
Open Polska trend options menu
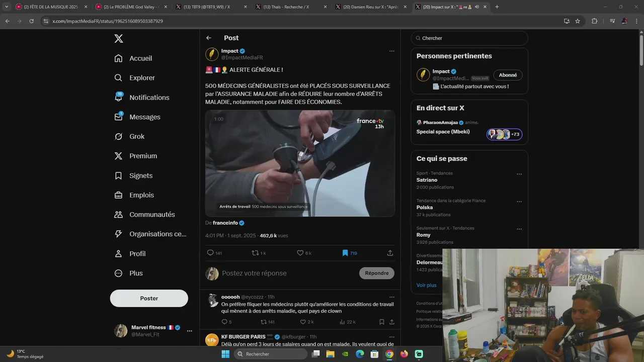tap(519, 202)
